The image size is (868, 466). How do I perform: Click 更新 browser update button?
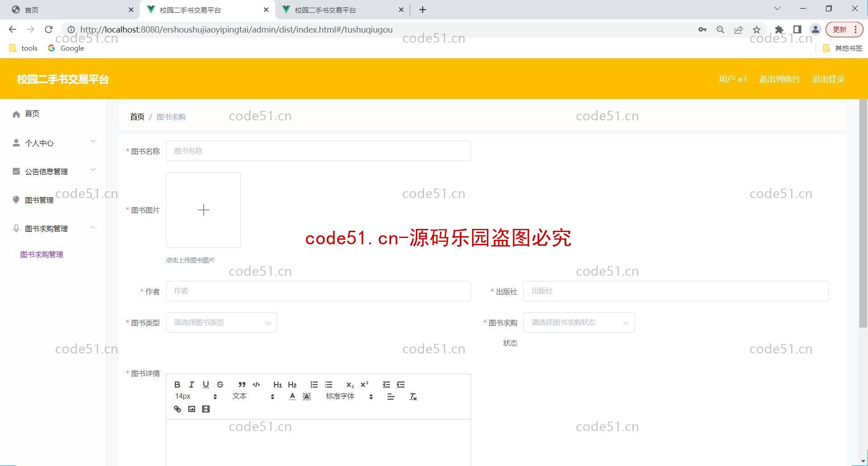(x=844, y=29)
